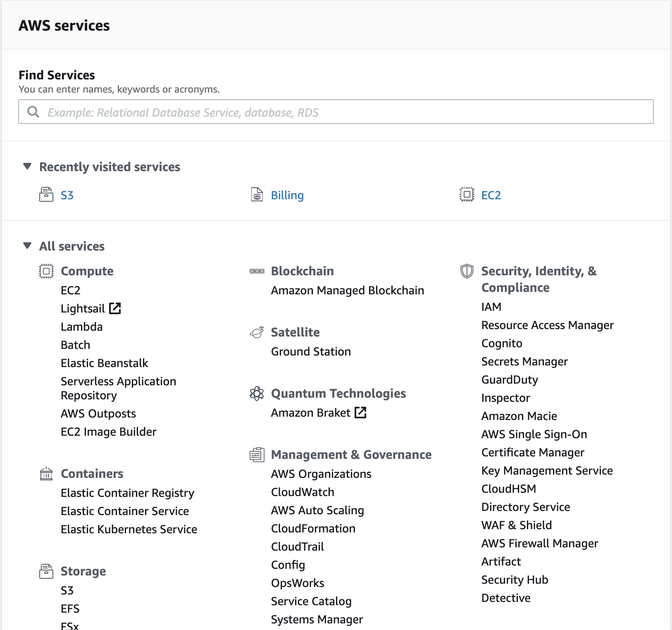
Task: Focus the Find Services search field
Action: 336,112
